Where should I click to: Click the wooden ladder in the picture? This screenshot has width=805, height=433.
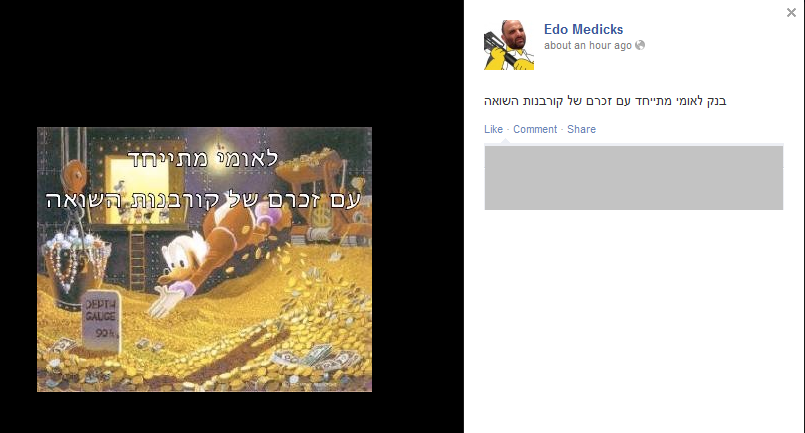point(137,260)
